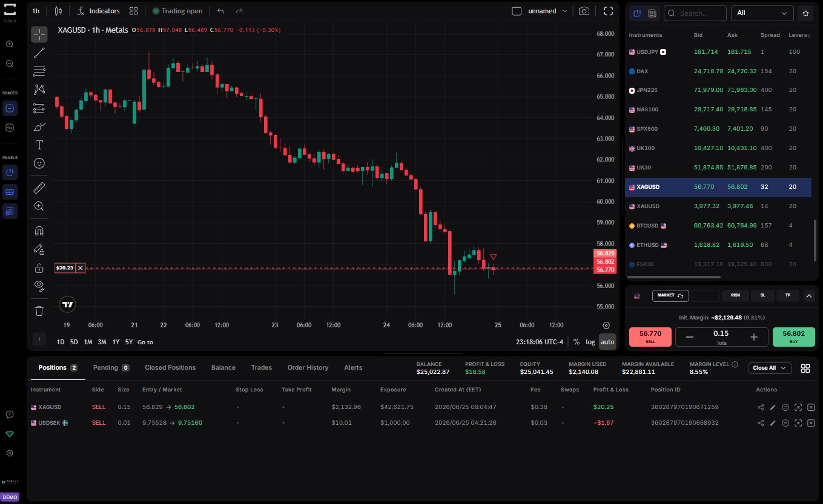Click the green 56.802 BUY button
Screen dimensions: 823x504
click(x=794, y=337)
